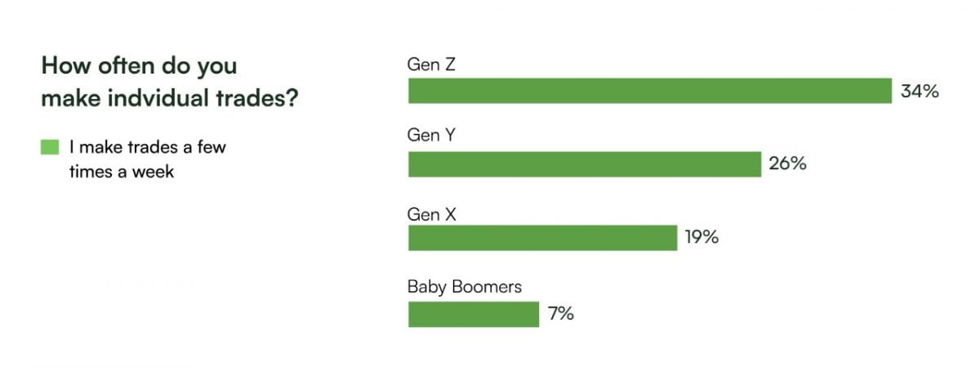
Task: Click the right end of the Baby Boomers bar
Action: tap(536, 314)
